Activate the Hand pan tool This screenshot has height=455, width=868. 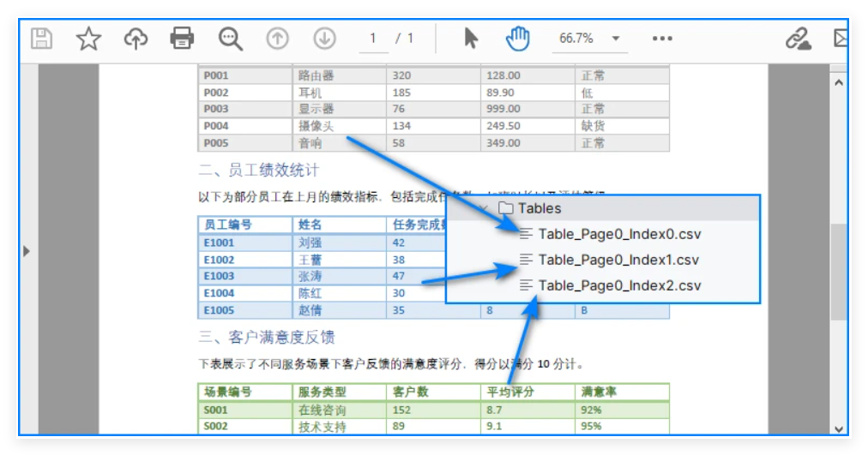517,39
